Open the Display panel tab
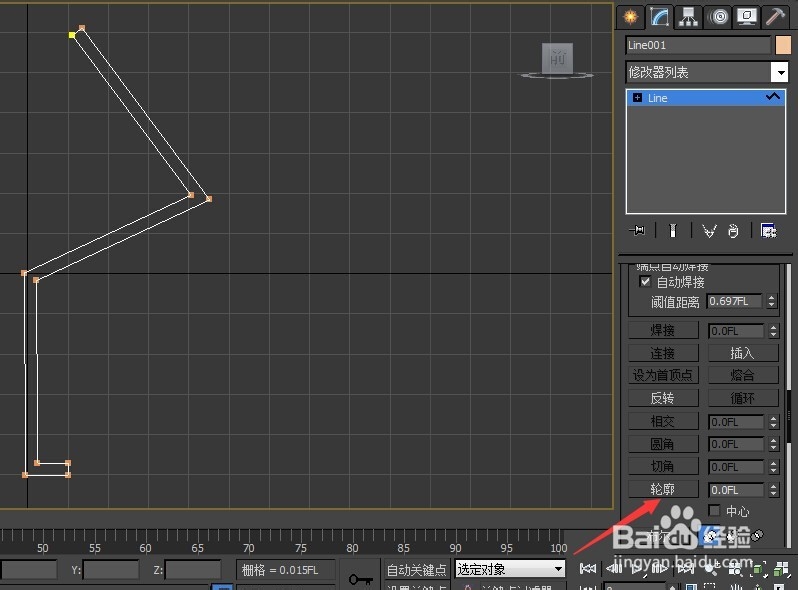Screen dimensions: 798x590 [747, 17]
